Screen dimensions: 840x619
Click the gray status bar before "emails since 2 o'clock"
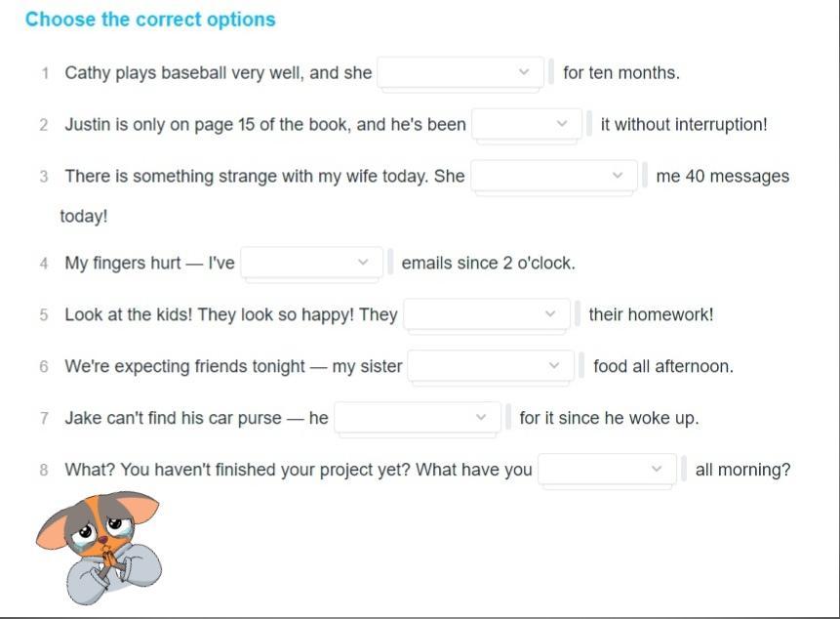390,263
